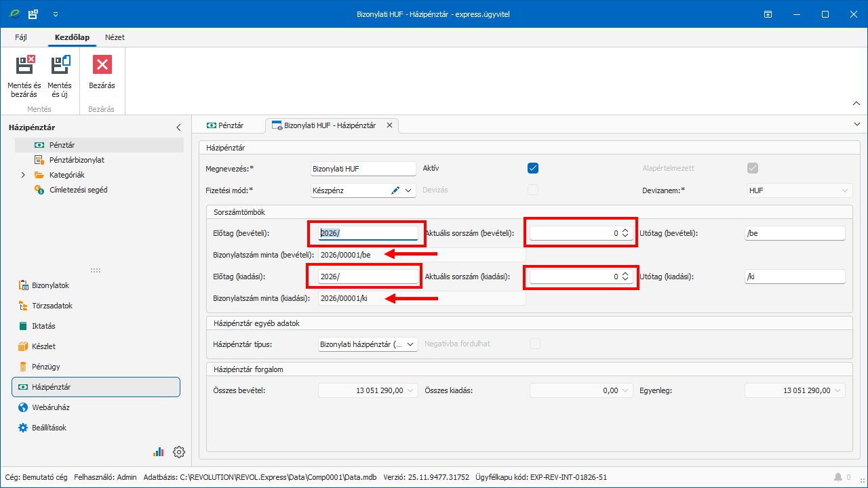Open Webáruház module in sidebar
Viewport: 868px width, 488px height.
[x=50, y=407]
